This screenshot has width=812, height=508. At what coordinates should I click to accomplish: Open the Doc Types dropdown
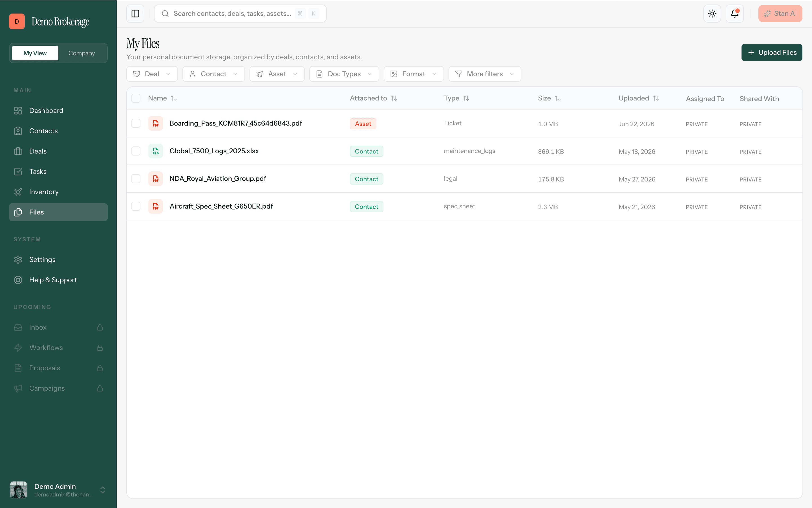tap(344, 74)
